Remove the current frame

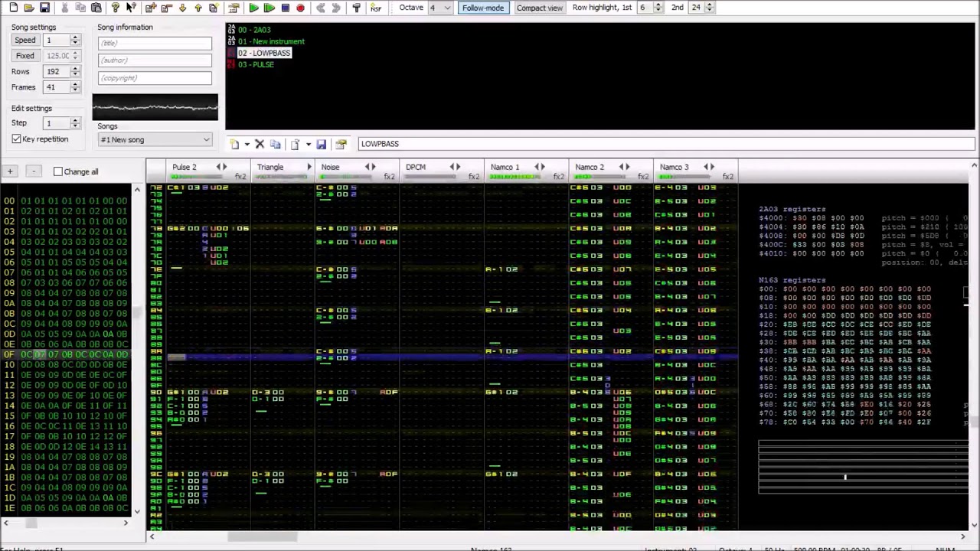166,8
